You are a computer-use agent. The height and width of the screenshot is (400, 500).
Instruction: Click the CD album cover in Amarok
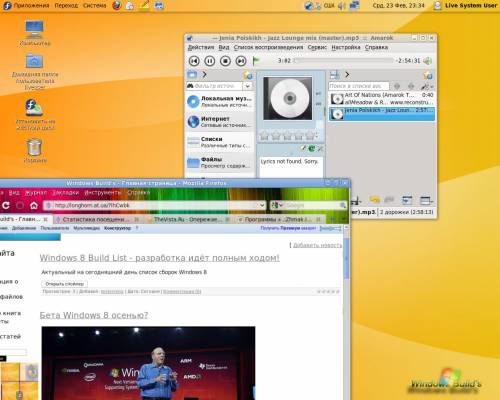[288, 98]
